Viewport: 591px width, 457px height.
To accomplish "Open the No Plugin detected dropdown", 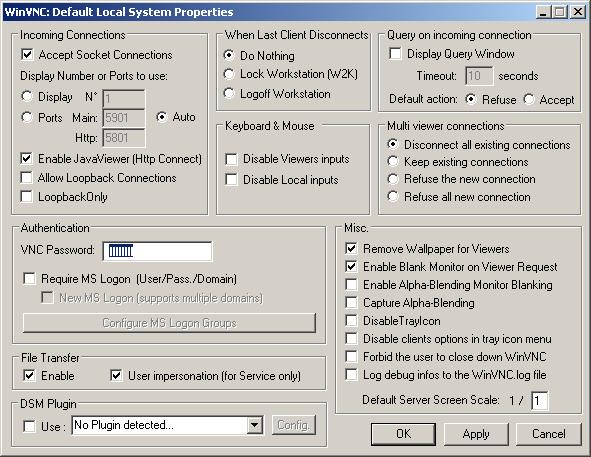I will pyautogui.click(x=255, y=425).
